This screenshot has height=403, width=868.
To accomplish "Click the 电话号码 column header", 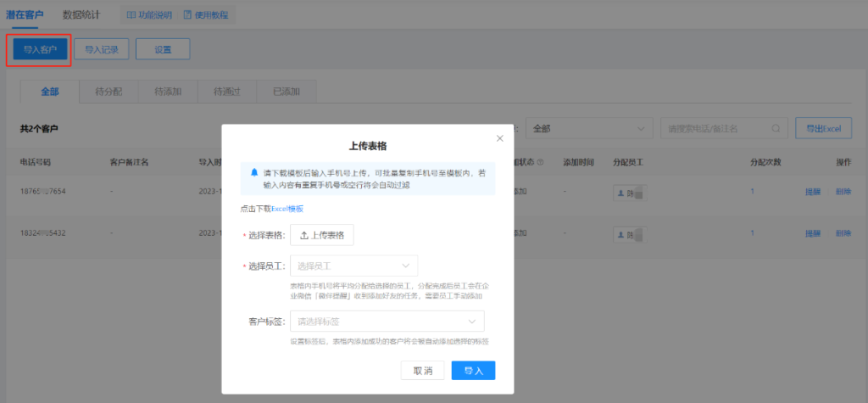I will 36,162.
